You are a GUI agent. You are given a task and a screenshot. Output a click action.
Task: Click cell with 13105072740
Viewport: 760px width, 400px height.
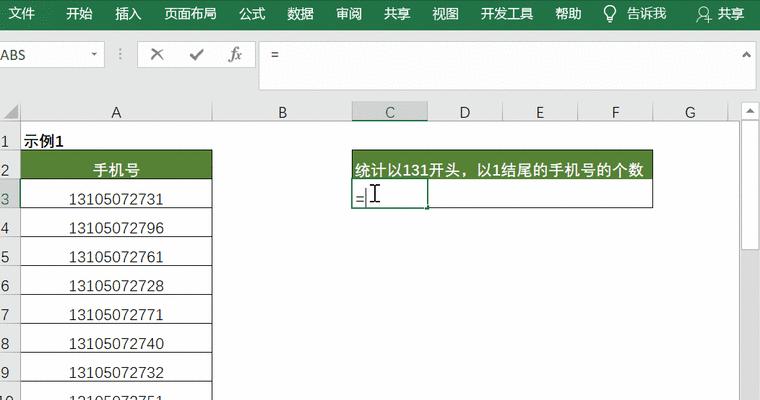(116, 338)
